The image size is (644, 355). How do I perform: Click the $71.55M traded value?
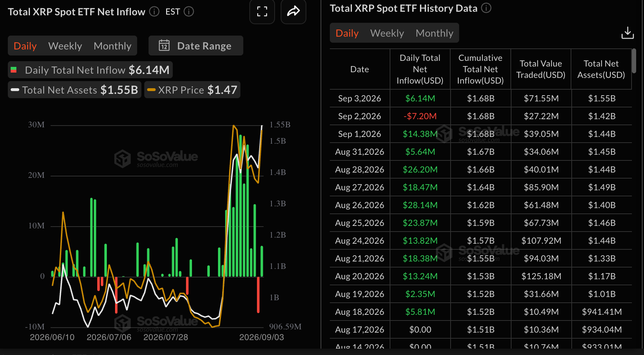(x=541, y=99)
